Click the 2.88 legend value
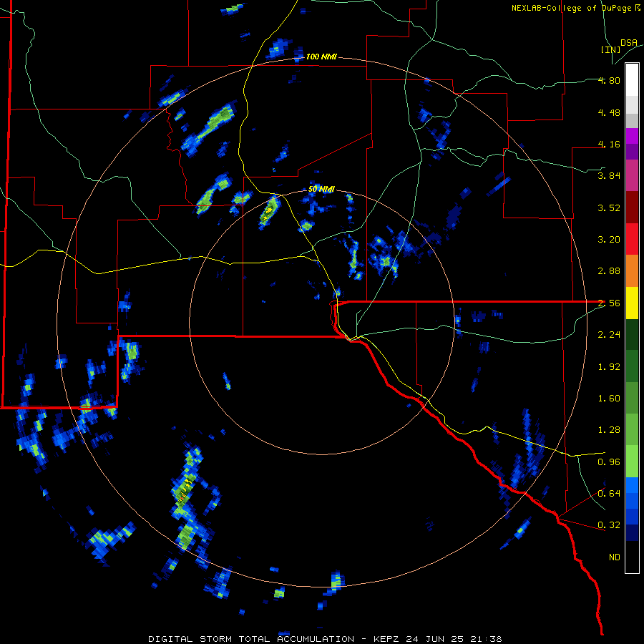The width and height of the screenshot is (644, 644). point(609,271)
